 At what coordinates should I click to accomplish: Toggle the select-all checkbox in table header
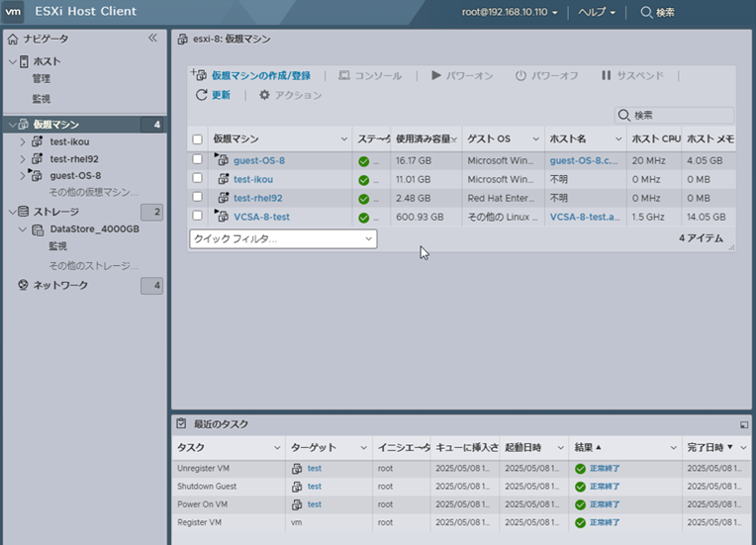pos(198,139)
